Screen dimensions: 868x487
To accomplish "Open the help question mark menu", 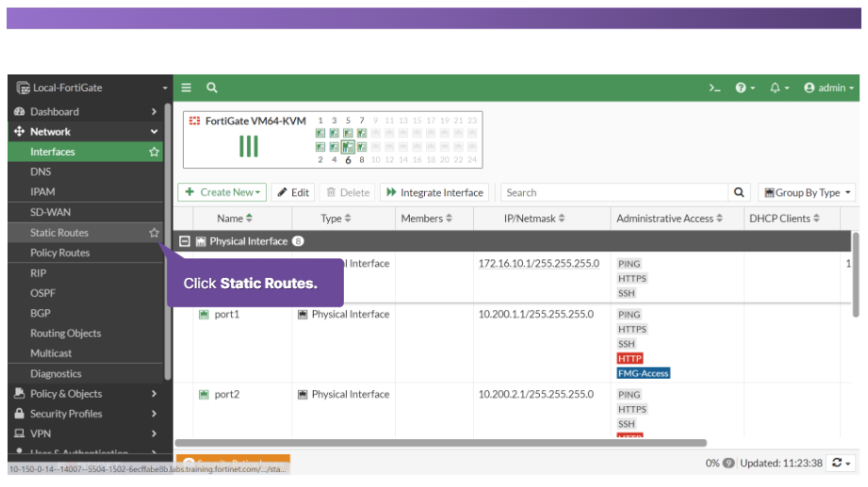I will [x=745, y=88].
